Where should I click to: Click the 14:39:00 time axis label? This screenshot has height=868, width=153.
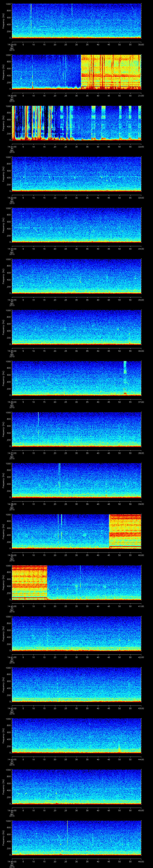coord(12,555)
